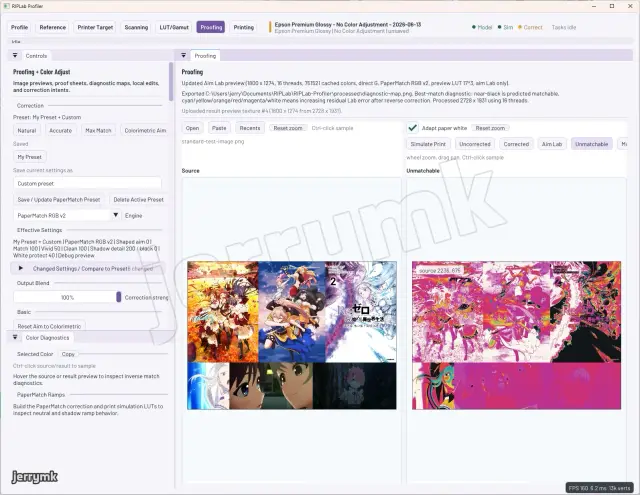Open the LUT/Gamut tab
This screenshot has height=495, width=640.
[x=174, y=27]
